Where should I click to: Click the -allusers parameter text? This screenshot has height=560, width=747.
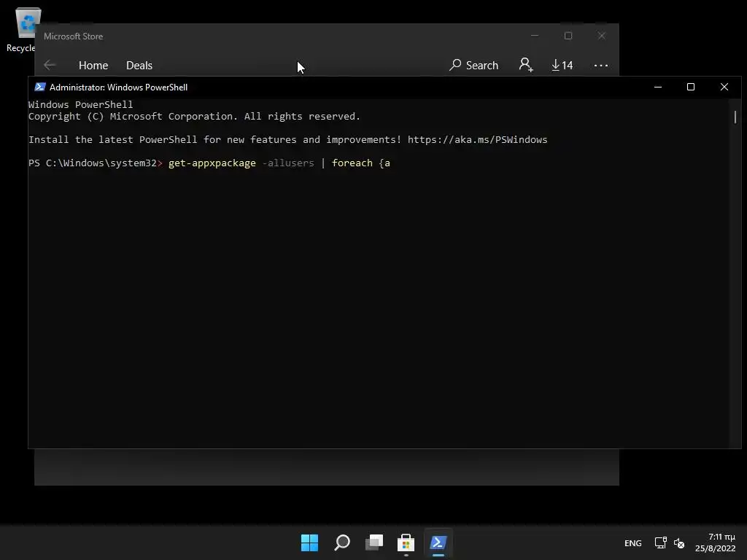tap(288, 163)
